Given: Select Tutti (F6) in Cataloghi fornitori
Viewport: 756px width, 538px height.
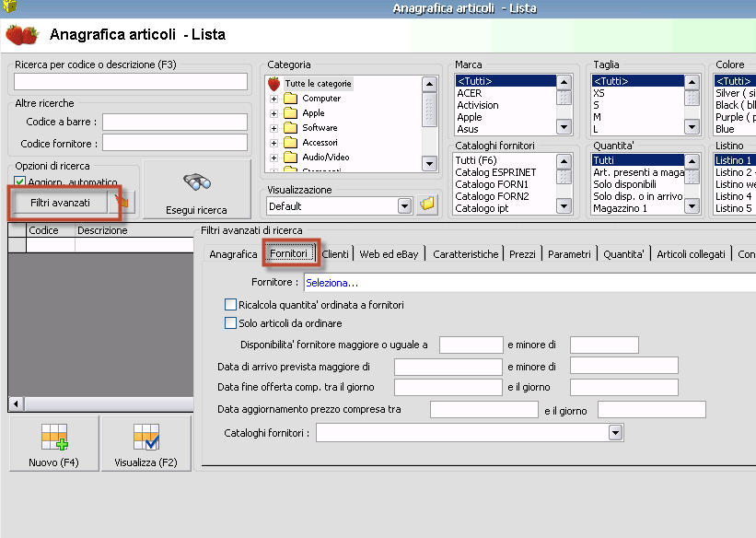Looking at the screenshot, I should point(505,160).
